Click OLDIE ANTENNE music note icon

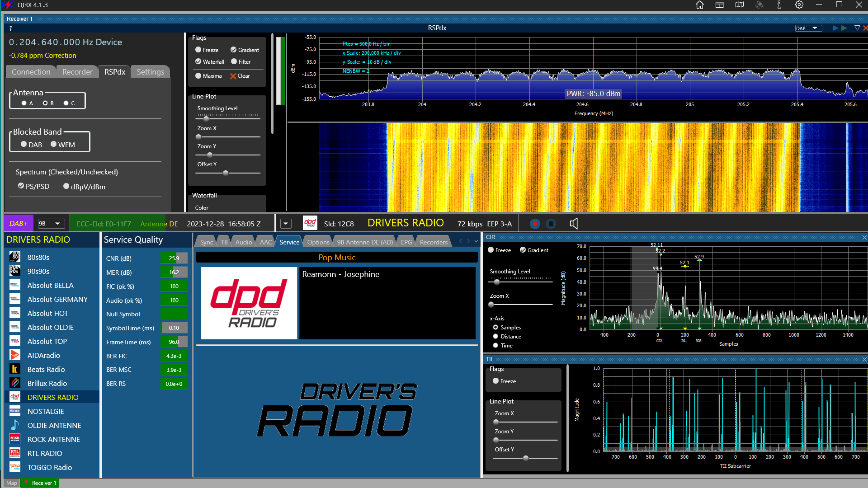[x=15, y=425]
